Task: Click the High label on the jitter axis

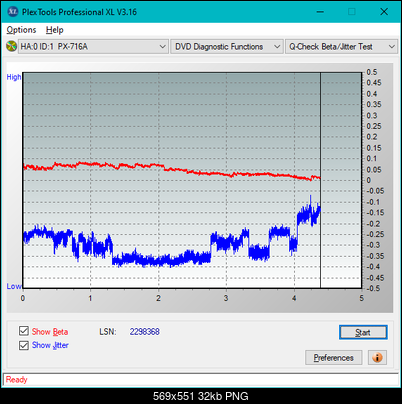Action: pos(14,77)
